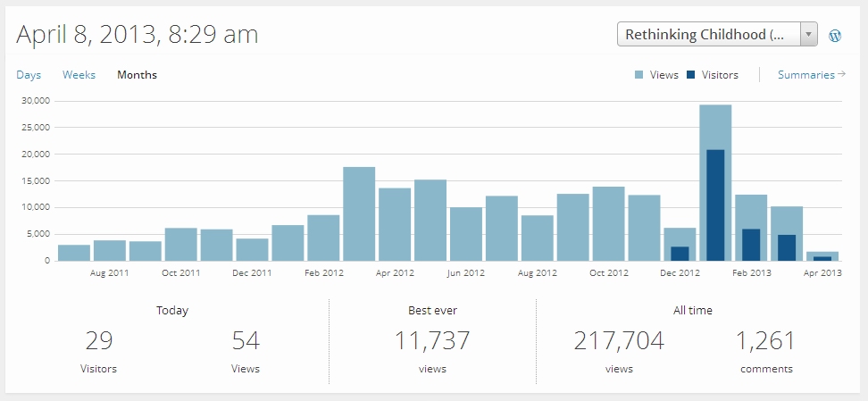Image resolution: width=868 pixels, height=401 pixels.
Task: Click Today's 29 Visitors number
Action: [x=99, y=340]
